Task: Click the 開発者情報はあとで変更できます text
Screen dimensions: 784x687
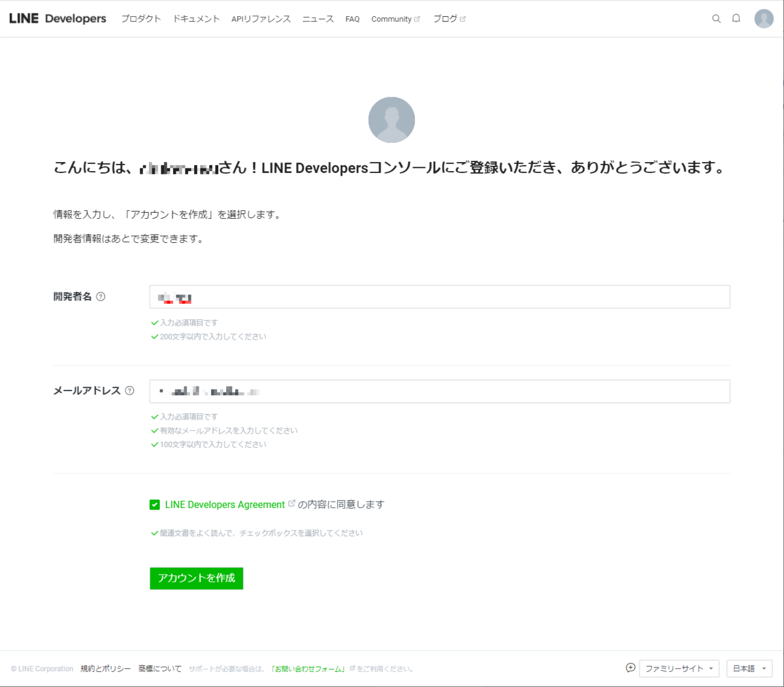Action: (x=130, y=239)
